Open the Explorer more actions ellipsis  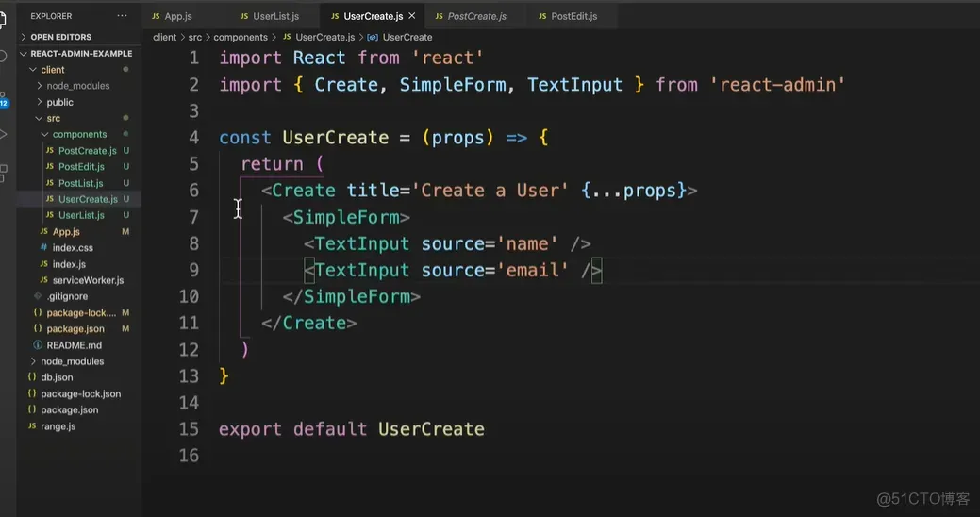point(122,16)
